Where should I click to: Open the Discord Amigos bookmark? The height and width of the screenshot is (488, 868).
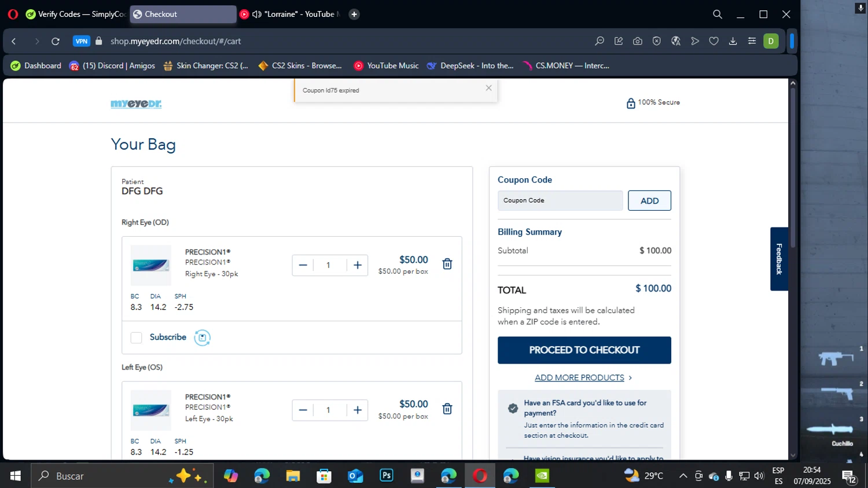click(x=112, y=66)
